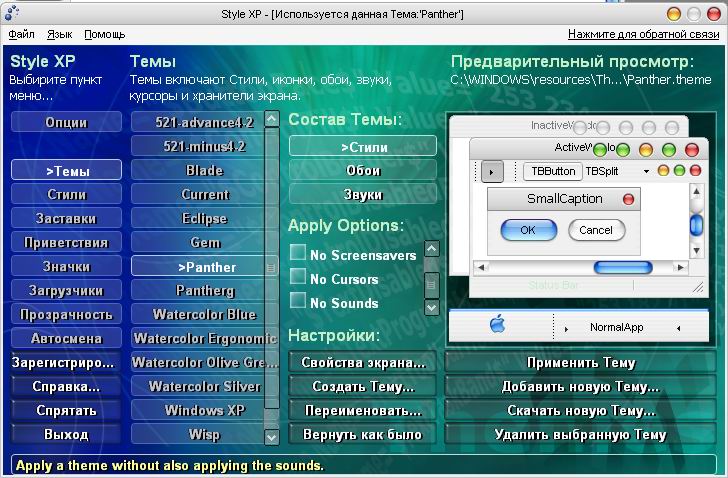Click the Спрятать button
The image size is (728, 478).
coord(66,410)
